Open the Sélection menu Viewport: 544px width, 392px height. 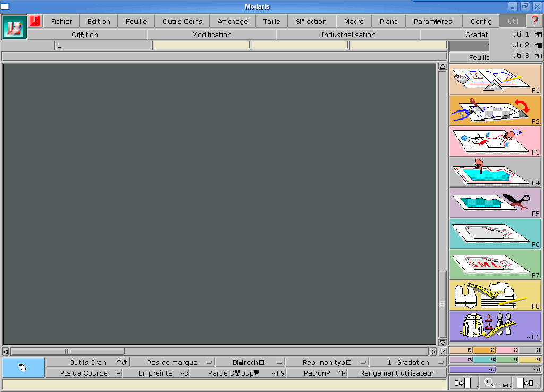point(311,21)
